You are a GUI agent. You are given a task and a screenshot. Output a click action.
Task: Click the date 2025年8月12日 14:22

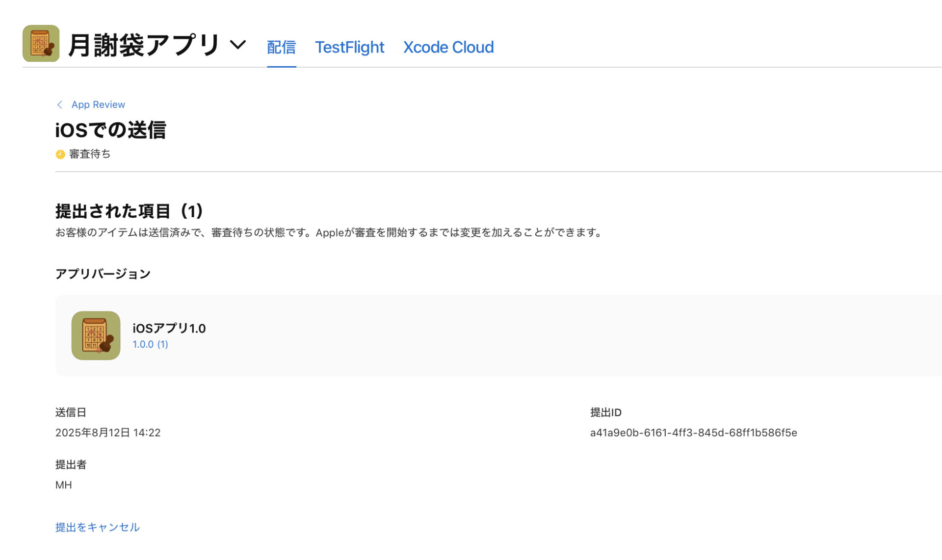(x=108, y=433)
